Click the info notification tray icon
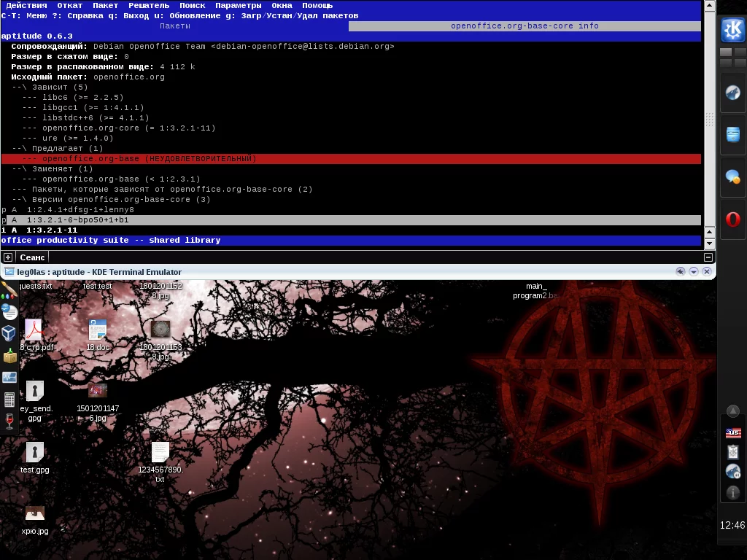Screen dimensions: 747x560 732,492
